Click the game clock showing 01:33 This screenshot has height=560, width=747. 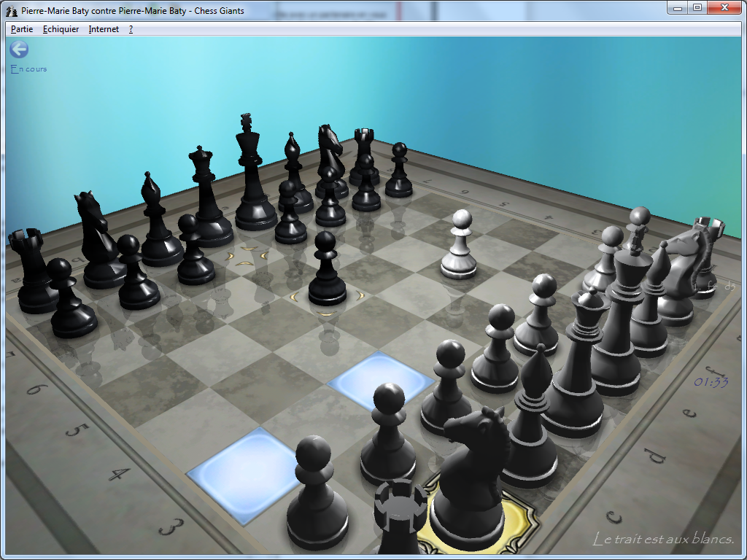pyautogui.click(x=711, y=382)
